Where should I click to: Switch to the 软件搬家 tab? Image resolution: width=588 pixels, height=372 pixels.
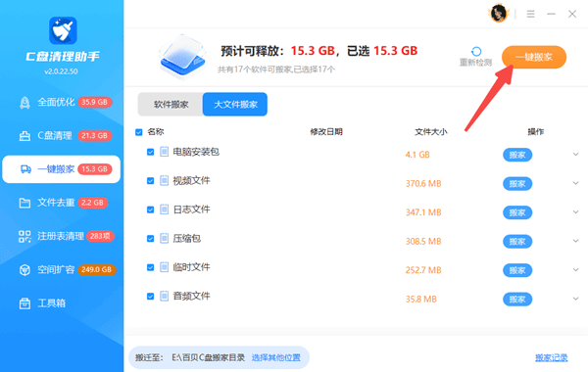point(171,104)
